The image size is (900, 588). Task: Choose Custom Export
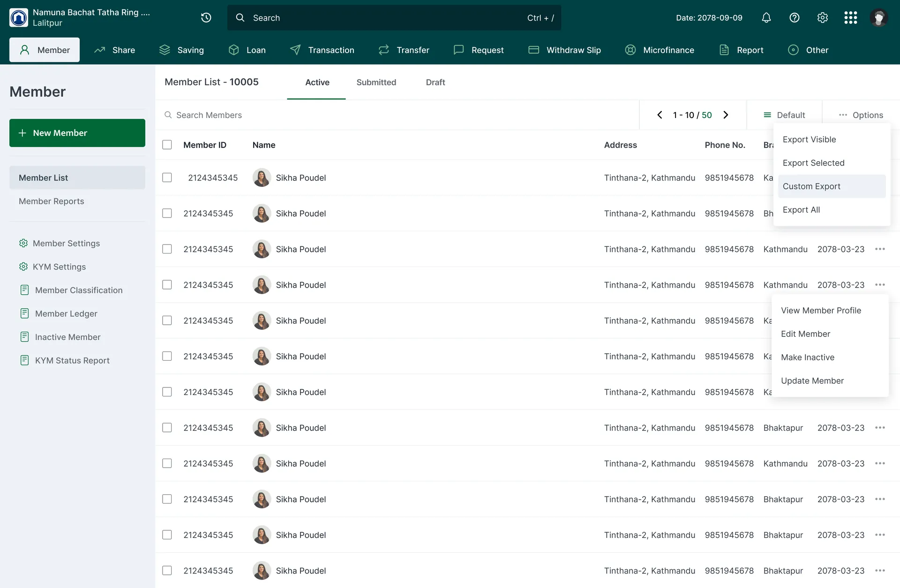pos(832,186)
